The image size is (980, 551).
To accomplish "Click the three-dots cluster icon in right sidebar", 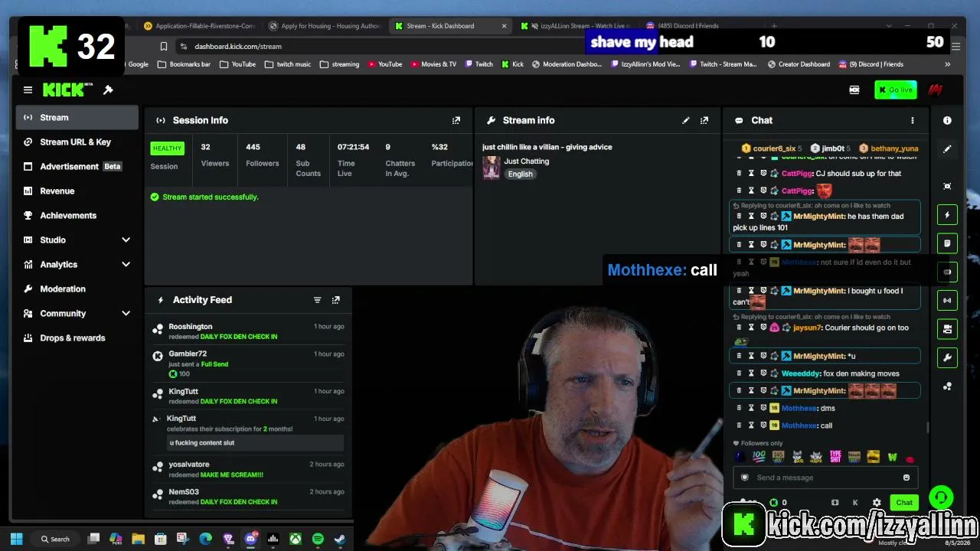I will (x=947, y=386).
